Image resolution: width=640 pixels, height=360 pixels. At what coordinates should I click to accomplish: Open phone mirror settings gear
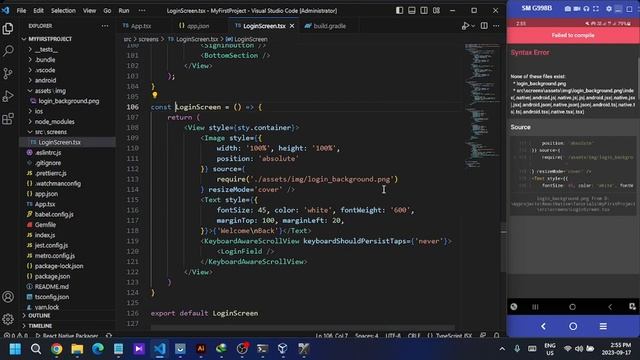609,9
